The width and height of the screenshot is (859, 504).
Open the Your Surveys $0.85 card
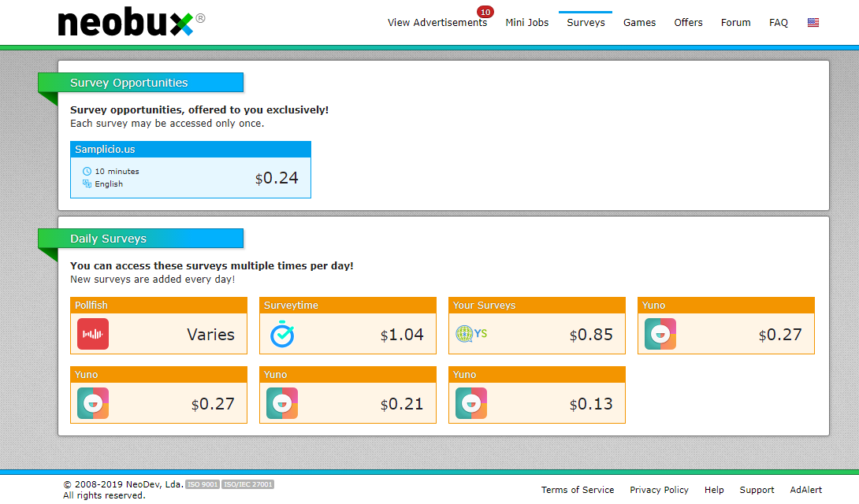(x=537, y=325)
